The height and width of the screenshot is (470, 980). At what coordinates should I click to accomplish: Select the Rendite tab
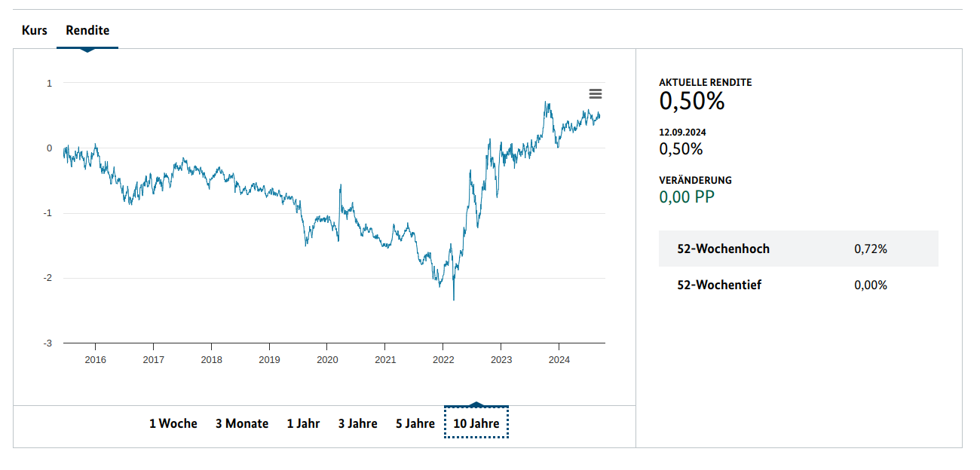point(87,31)
